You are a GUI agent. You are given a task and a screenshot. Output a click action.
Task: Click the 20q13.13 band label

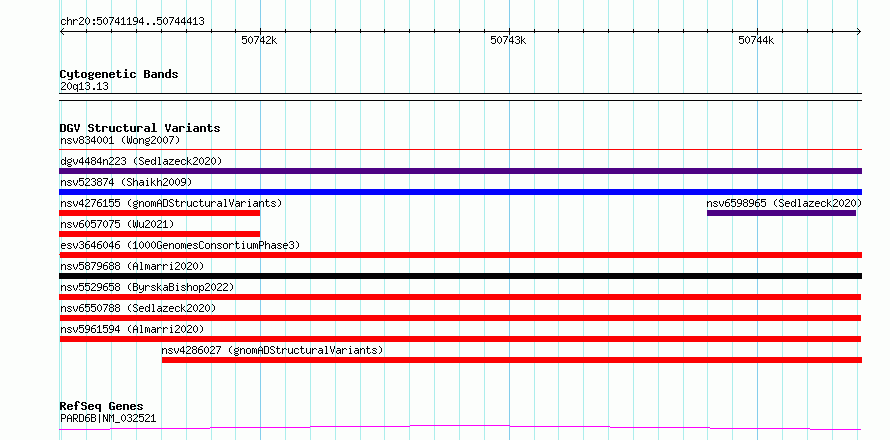point(84,87)
